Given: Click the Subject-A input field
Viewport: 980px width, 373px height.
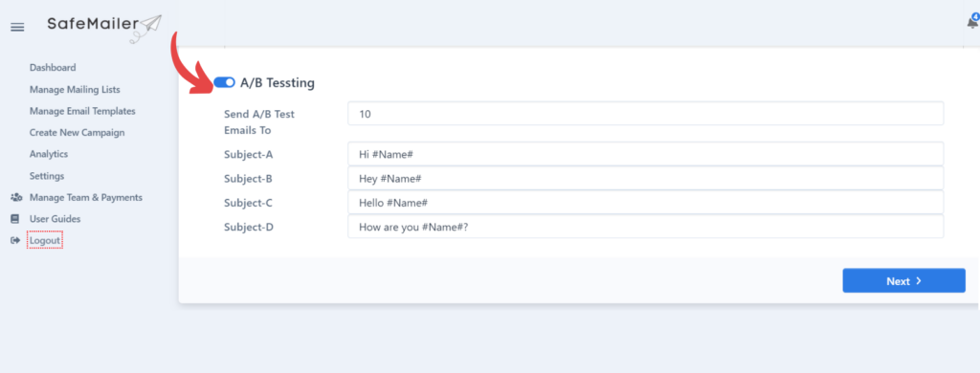Looking at the screenshot, I should [646, 154].
